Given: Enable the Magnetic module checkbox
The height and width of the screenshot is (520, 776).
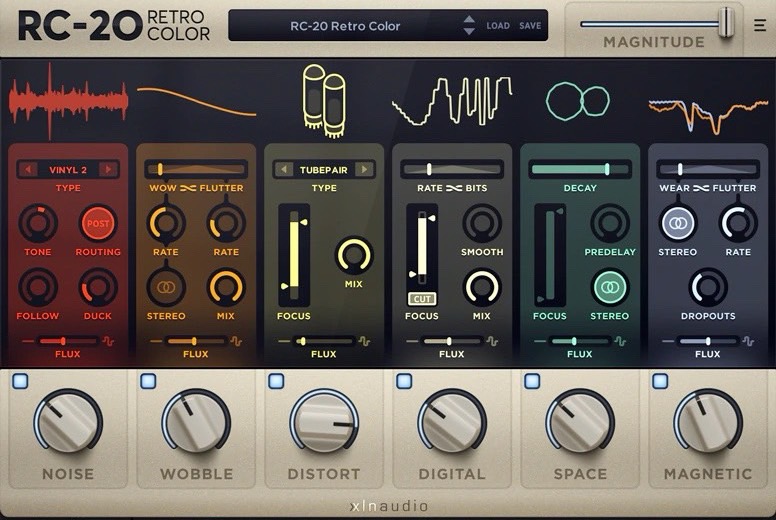Looking at the screenshot, I should [660, 381].
